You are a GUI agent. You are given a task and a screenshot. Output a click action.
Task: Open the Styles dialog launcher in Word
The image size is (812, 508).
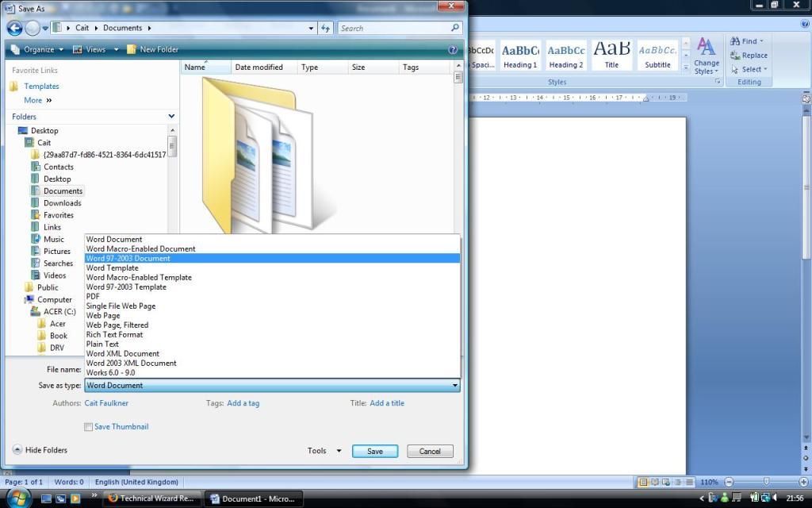718,82
